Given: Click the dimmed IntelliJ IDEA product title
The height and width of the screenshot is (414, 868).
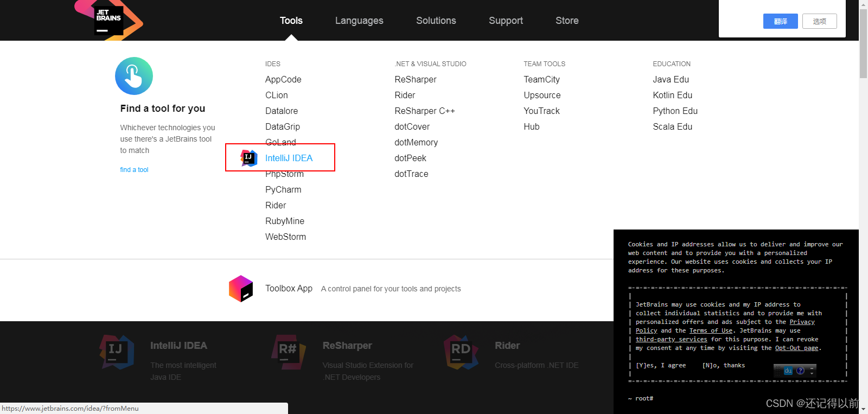Looking at the screenshot, I should [178, 346].
